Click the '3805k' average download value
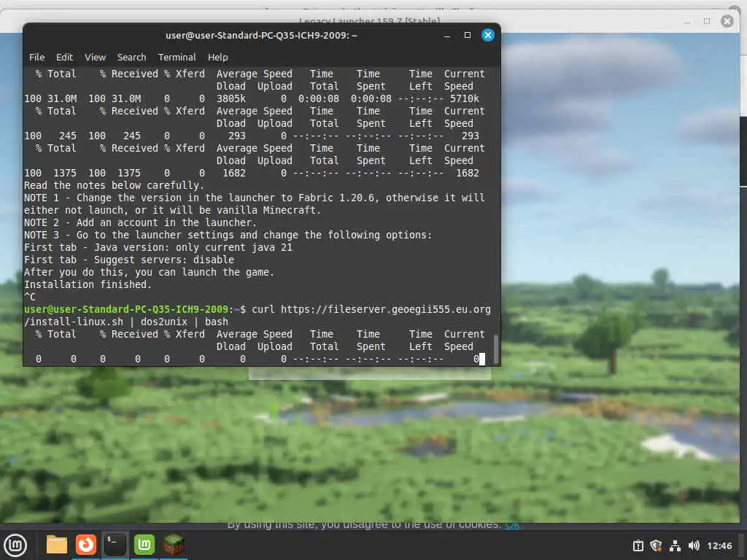This screenshot has height=560, width=747. [231, 98]
